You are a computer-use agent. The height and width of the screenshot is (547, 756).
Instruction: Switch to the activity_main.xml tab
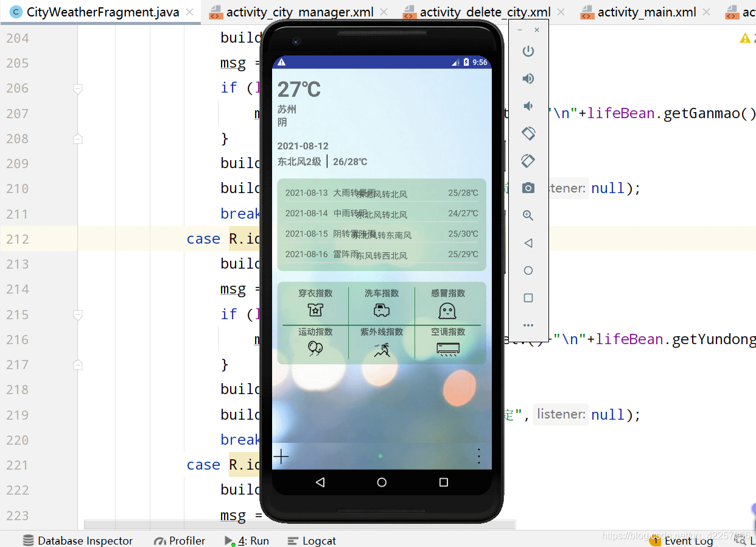pos(647,12)
